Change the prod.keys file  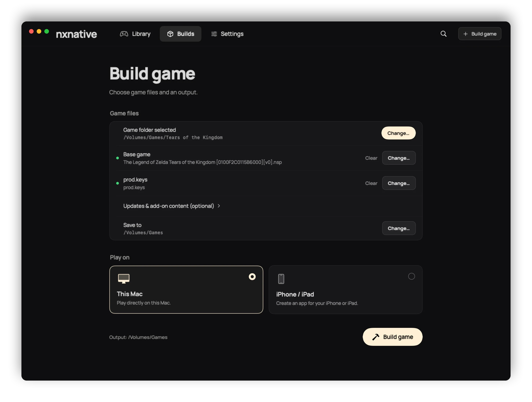pyautogui.click(x=398, y=183)
